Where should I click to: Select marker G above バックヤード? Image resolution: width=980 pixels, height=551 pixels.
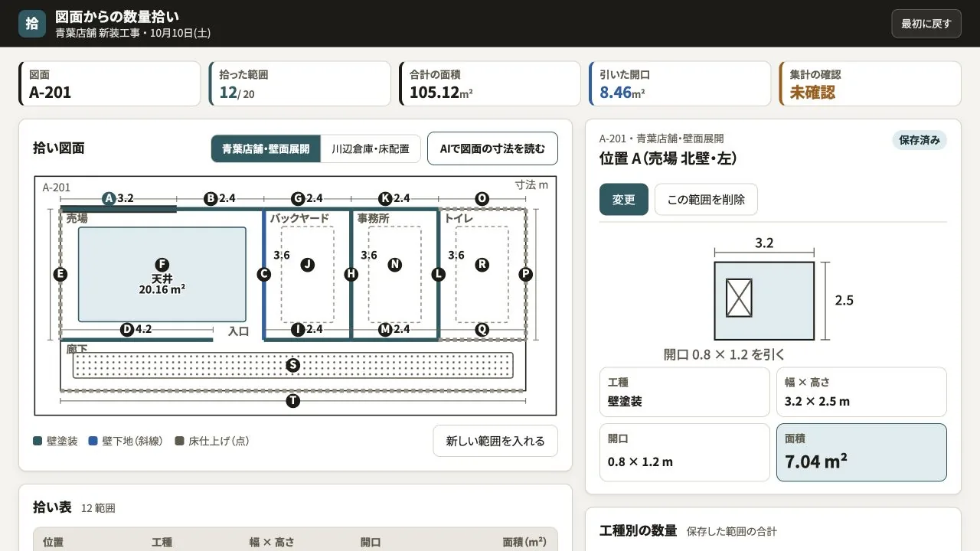point(298,198)
